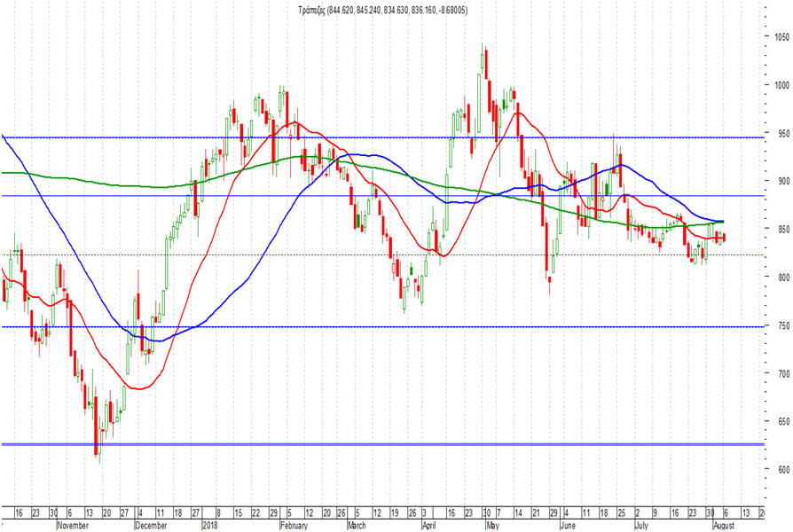Click the 9 date label in July
Viewport: 793px width, 532px height.
click(x=656, y=512)
